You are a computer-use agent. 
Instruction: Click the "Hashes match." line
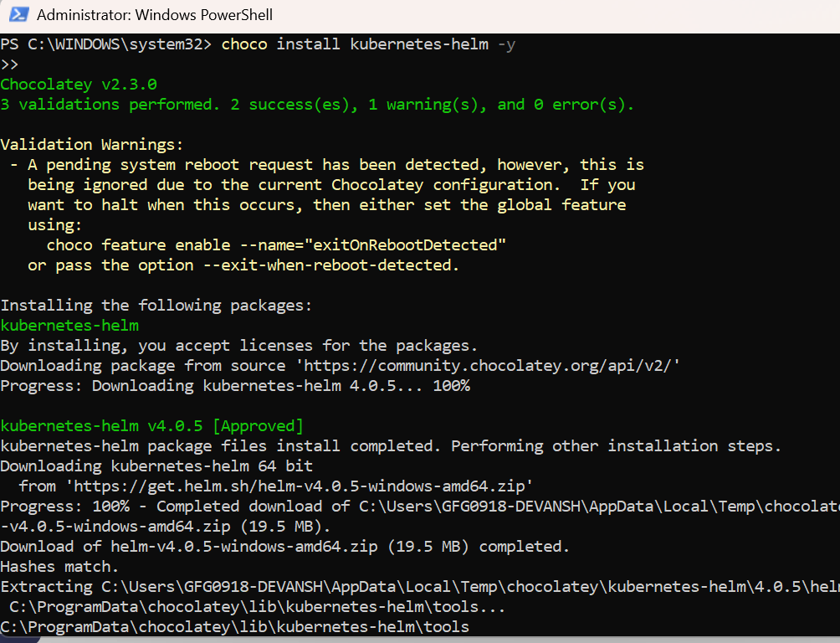pos(60,567)
